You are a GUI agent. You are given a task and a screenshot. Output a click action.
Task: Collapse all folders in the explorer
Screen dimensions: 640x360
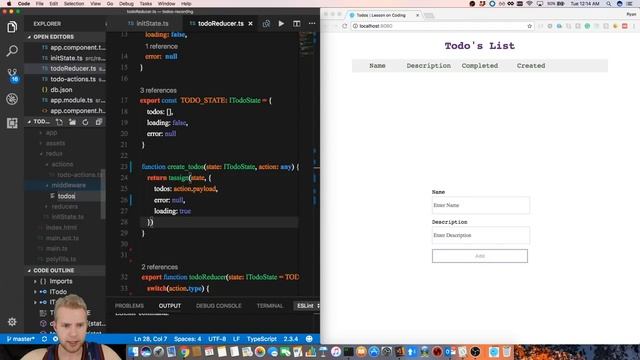pyautogui.click(x=99, y=122)
